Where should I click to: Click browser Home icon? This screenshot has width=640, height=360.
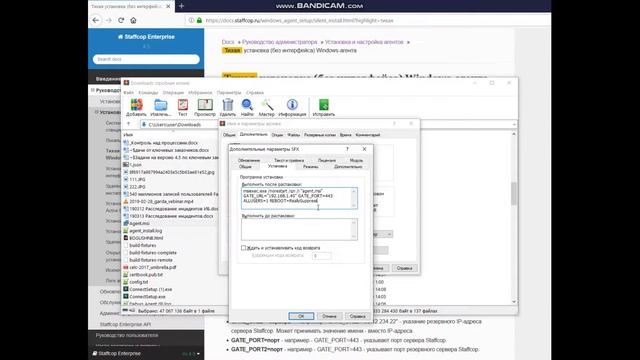click(133, 20)
